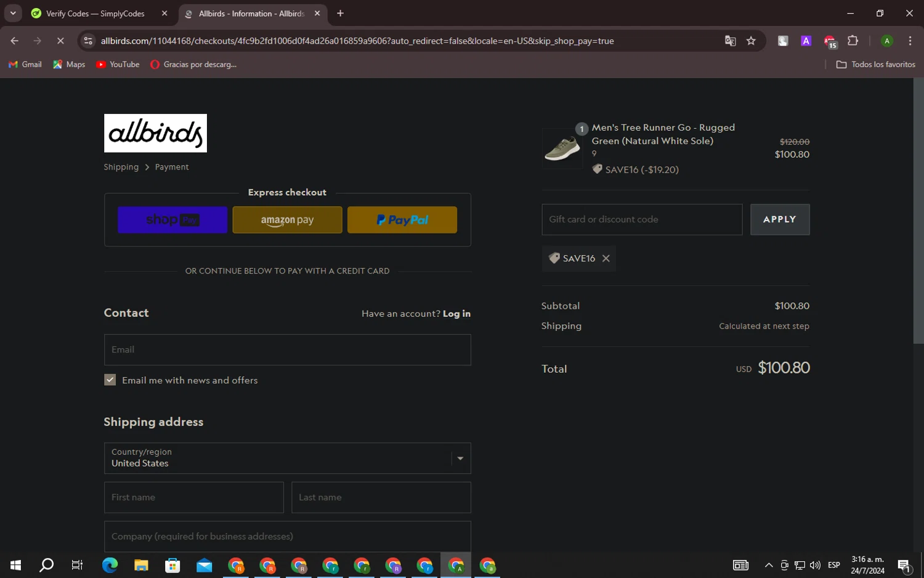Screen dimensions: 924x578
Task: Open Todos los favoritos folder
Action: click(x=875, y=65)
